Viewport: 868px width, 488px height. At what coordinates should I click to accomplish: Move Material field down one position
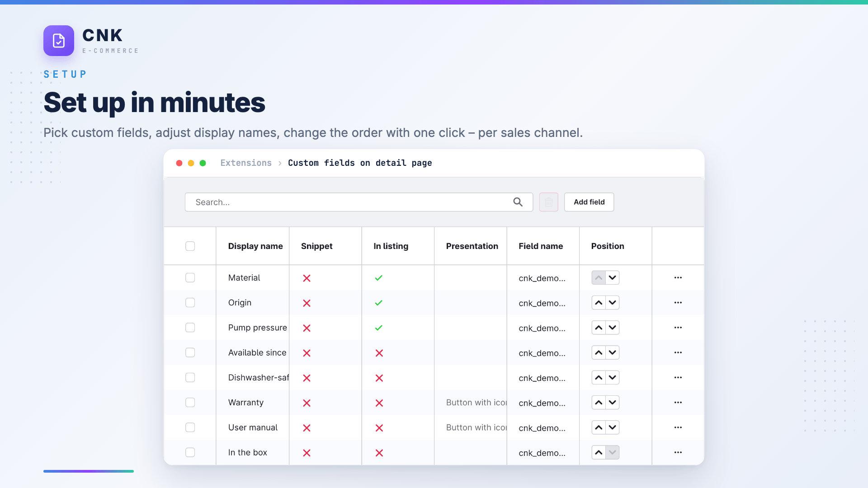coord(613,277)
